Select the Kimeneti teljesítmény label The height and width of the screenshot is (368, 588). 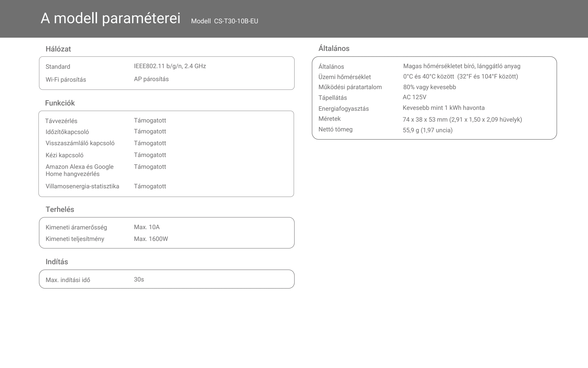(x=75, y=239)
